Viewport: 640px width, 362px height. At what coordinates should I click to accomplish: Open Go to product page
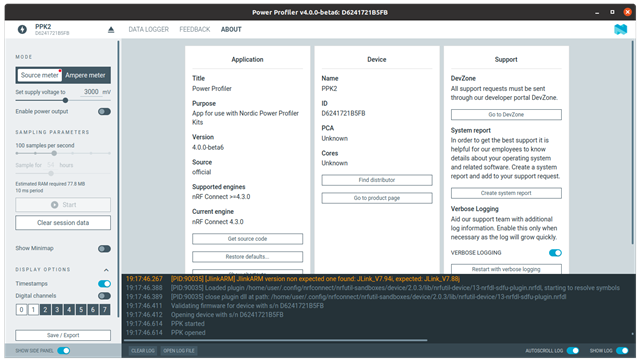(x=377, y=198)
